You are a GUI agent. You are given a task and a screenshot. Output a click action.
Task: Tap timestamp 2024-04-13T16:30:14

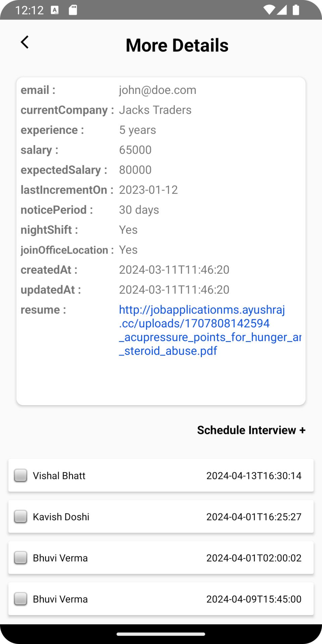click(254, 476)
